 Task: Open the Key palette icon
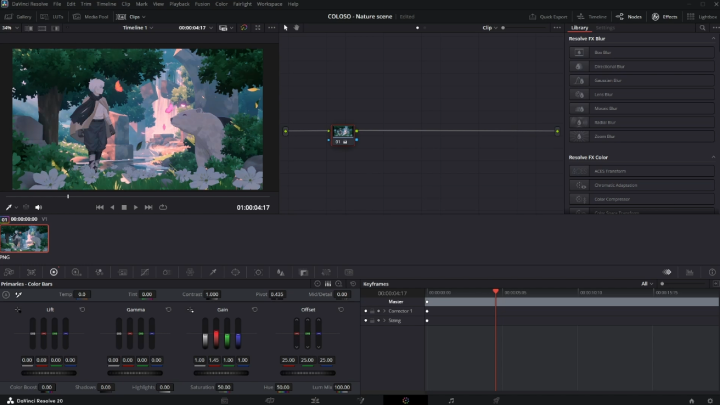[304, 272]
